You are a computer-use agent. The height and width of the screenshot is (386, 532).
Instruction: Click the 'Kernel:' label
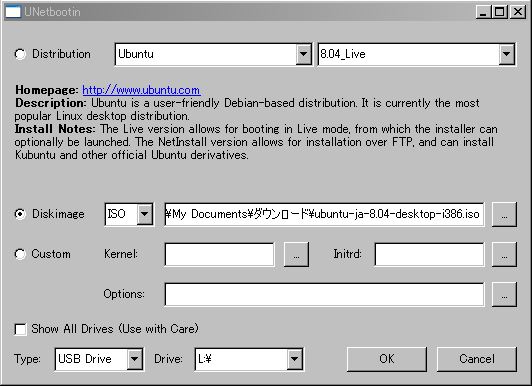tap(121, 254)
